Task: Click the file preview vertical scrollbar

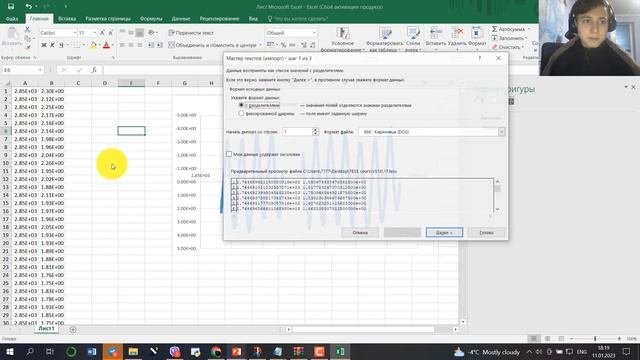Action: (497, 196)
